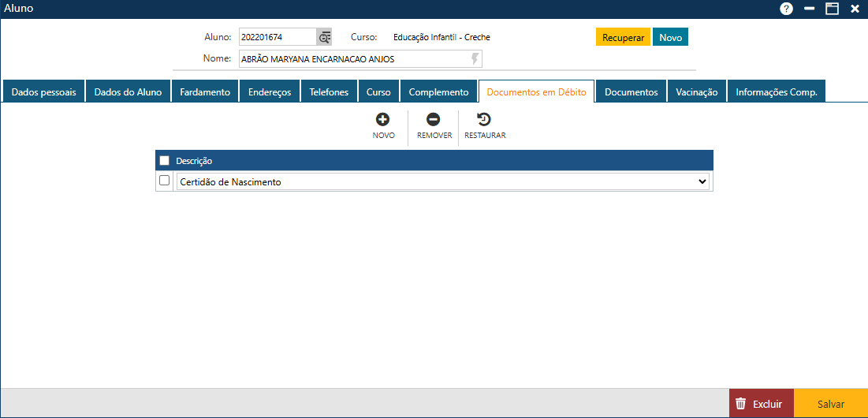The width and height of the screenshot is (868, 418).
Task: Open the Vacinação tab
Action: coord(697,92)
